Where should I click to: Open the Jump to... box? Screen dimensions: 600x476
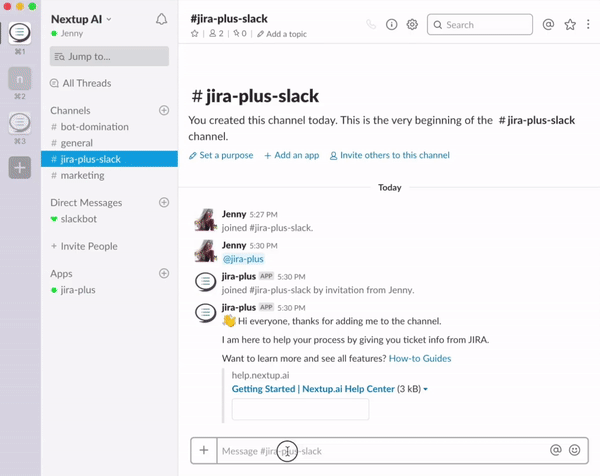point(108,56)
